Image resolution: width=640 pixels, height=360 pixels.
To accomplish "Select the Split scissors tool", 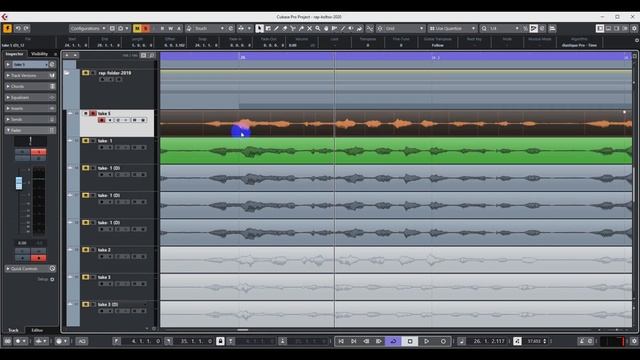I will coord(293,28).
